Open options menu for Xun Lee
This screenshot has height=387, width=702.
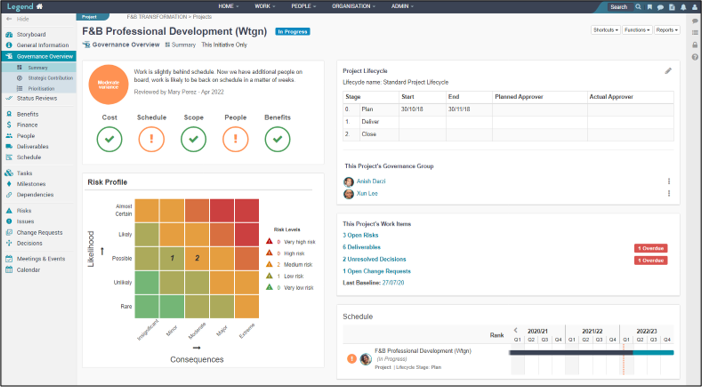(669, 194)
